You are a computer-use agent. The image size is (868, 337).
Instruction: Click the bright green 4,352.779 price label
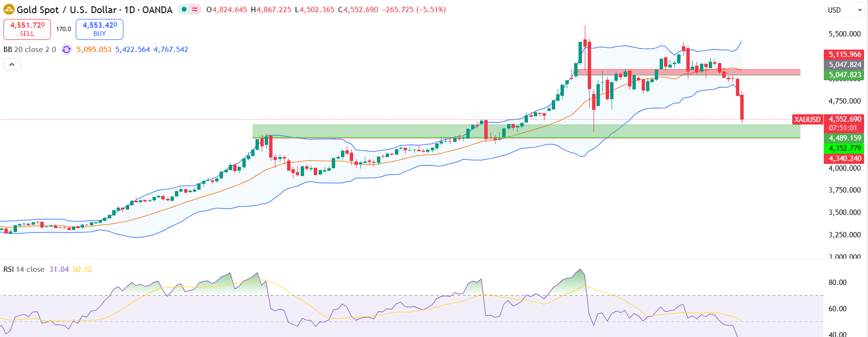pos(845,148)
